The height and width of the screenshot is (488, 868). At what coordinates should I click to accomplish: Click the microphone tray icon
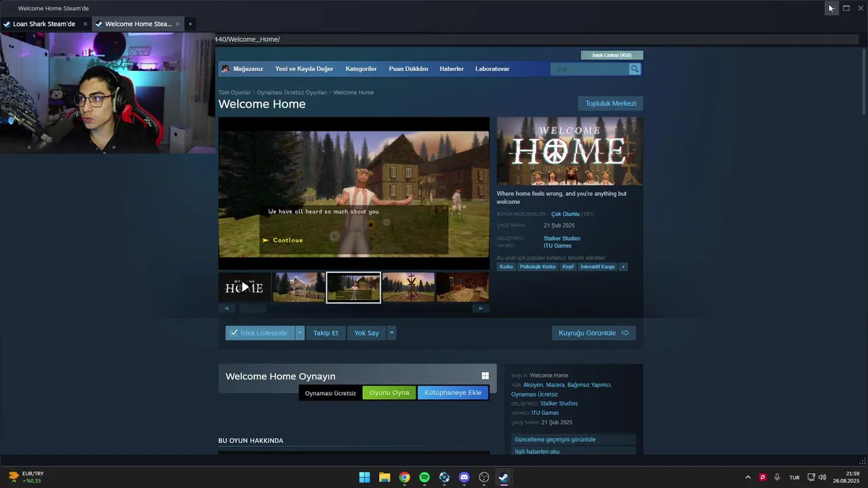click(x=777, y=477)
